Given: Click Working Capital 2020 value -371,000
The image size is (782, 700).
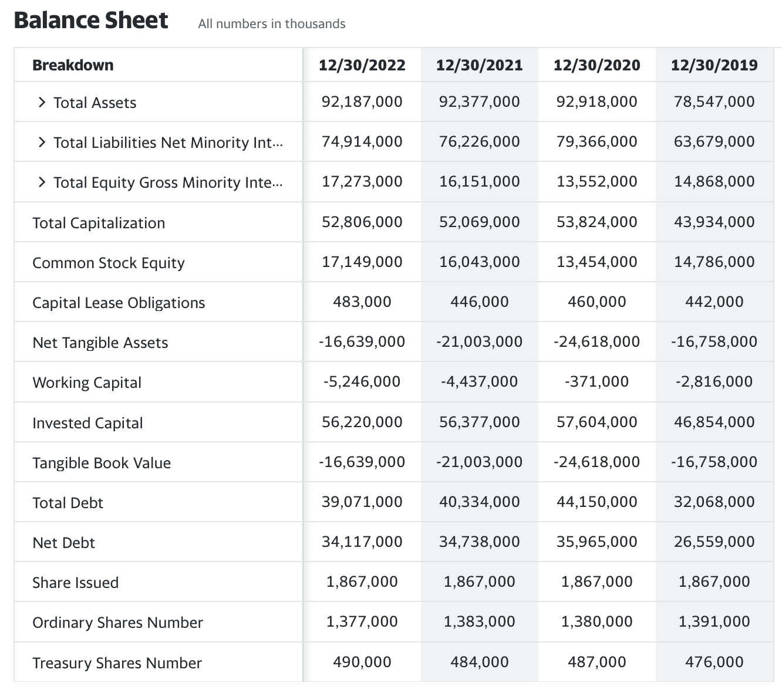Looking at the screenshot, I should (597, 381).
